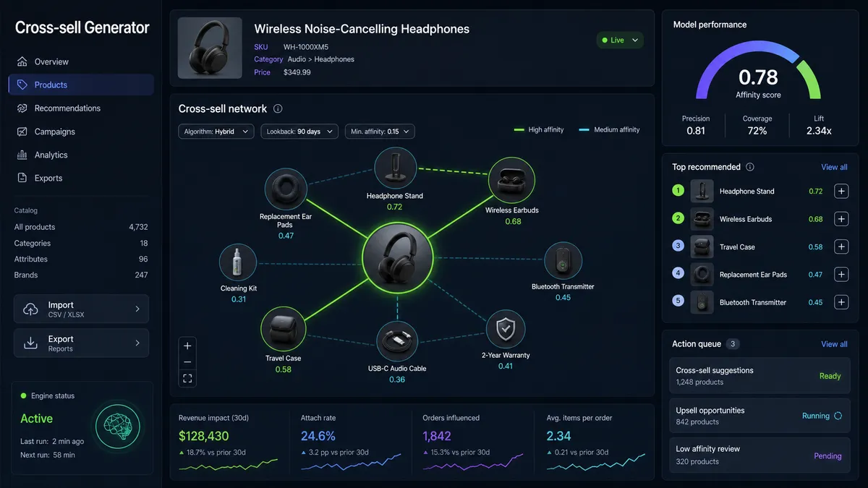The image size is (868, 488).
Task: Click the Import cloud upload icon
Action: point(31,309)
